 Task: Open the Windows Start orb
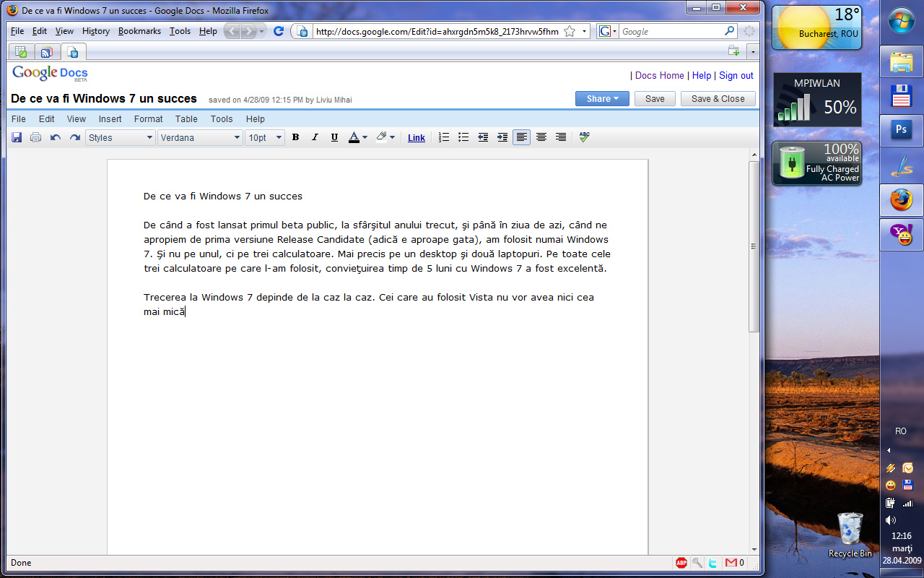(x=902, y=21)
